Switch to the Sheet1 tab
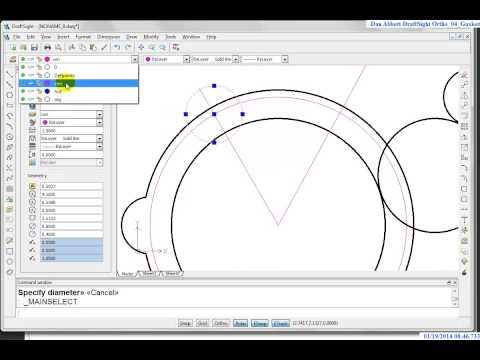 (149, 274)
